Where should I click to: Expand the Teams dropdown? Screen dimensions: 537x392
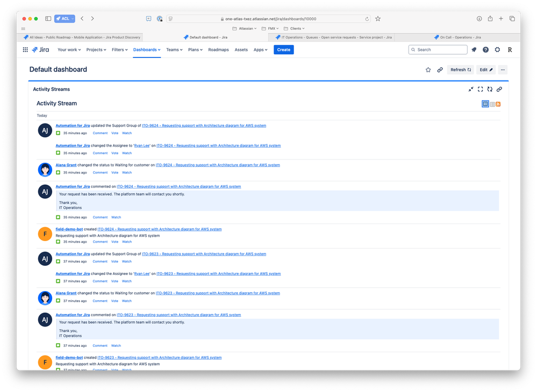[174, 49]
